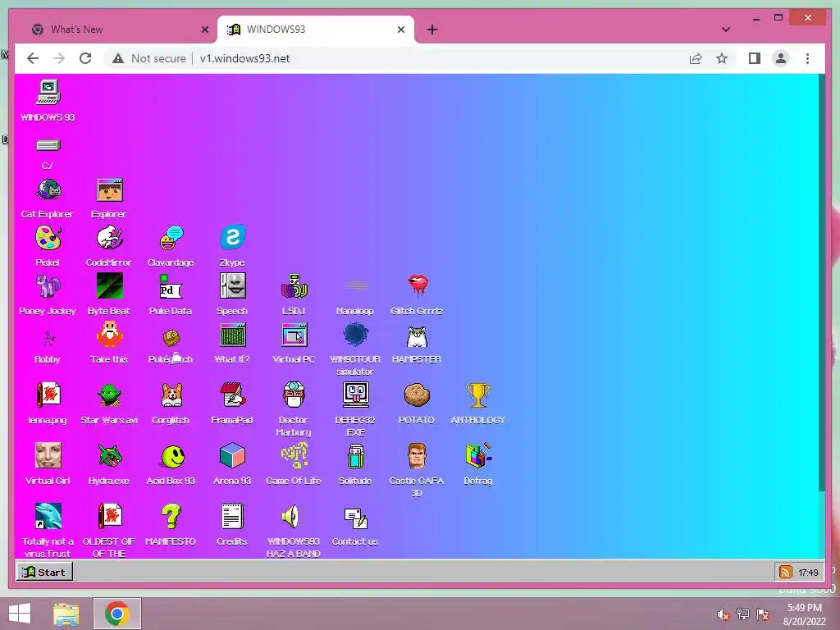
Task: Open lenna.png file
Action: tap(48, 395)
